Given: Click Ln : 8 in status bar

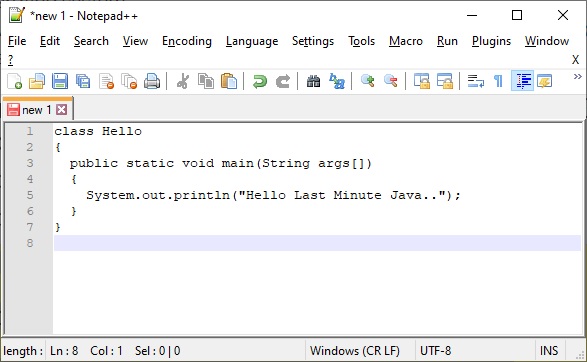Looking at the screenshot, I should pyautogui.click(x=64, y=351).
